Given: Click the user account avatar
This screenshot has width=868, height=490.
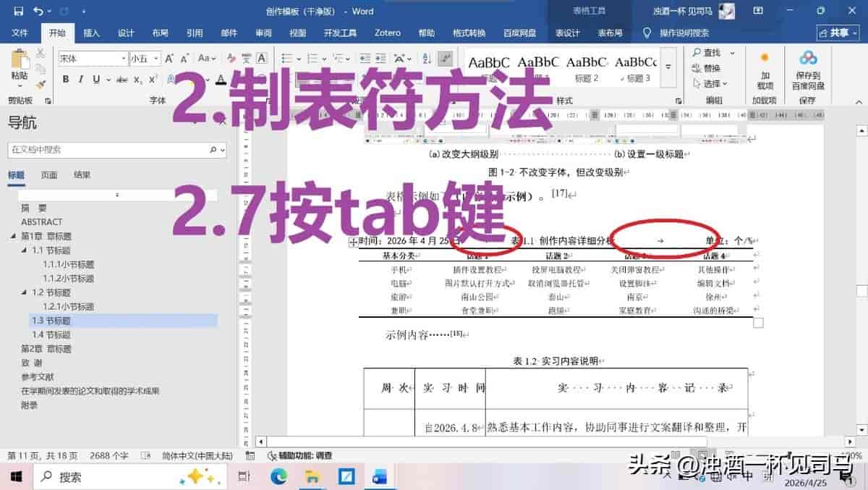Looking at the screenshot, I should [x=727, y=11].
